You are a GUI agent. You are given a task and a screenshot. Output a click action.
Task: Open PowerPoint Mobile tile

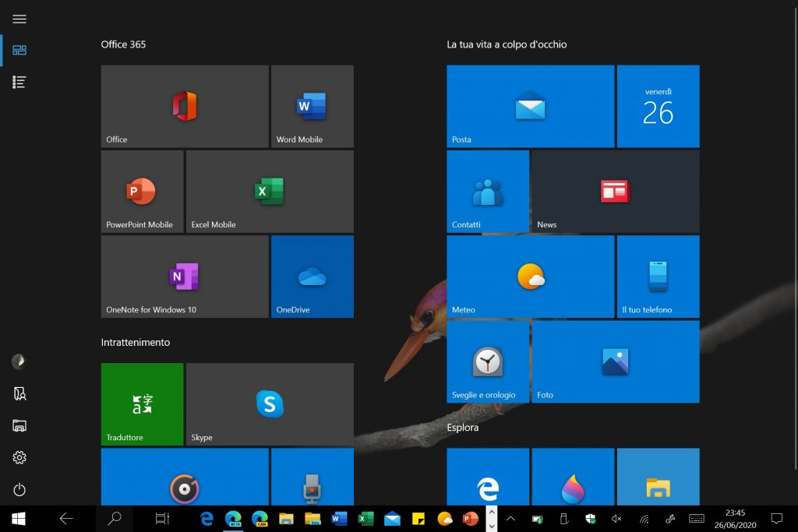coord(142,191)
